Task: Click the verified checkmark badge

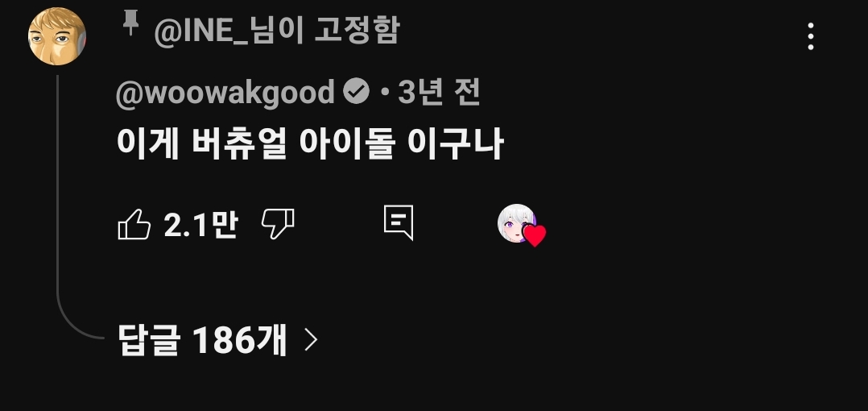Action: (356, 91)
